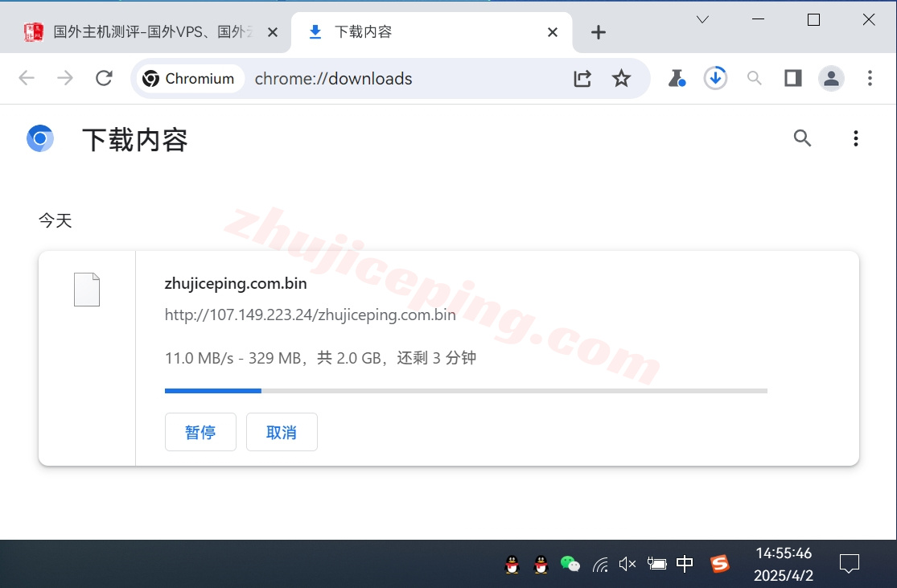Screen dimensions: 897x588
Task: Open the downloads page more-actions menu
Action: [x=856, y=138]
